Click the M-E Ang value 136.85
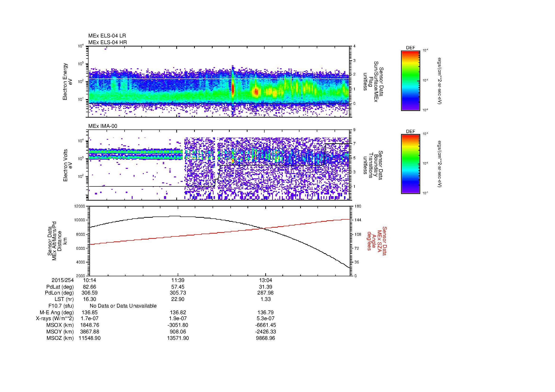Viewport: 555px width, 392px height. coord(90,313)
